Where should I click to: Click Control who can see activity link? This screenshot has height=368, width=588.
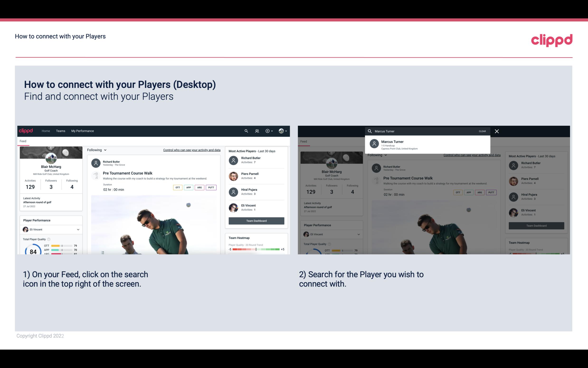tap(192, 150)
